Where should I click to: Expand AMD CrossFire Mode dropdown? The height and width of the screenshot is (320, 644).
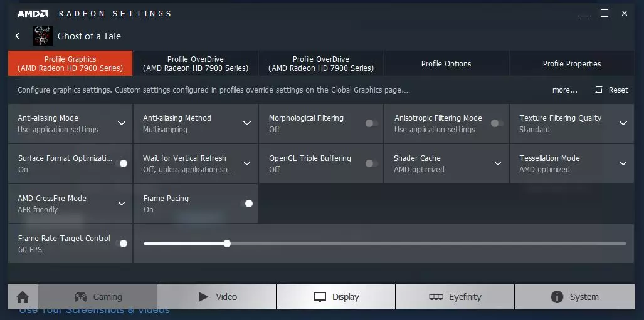pos(122,204)
